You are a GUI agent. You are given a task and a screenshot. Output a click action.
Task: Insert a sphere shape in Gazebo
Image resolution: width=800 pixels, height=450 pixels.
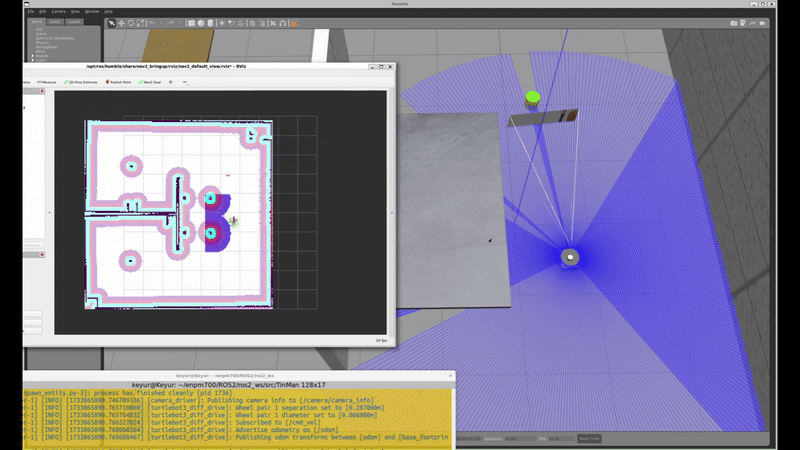(x=199, y=22)
